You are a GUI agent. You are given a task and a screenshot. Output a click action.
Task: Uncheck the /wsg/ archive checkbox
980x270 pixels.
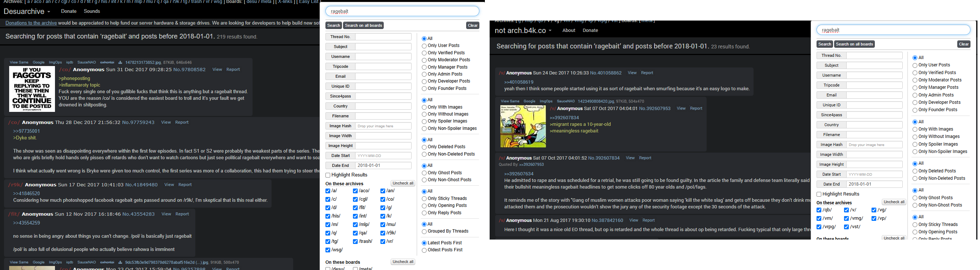click(328, 250)
